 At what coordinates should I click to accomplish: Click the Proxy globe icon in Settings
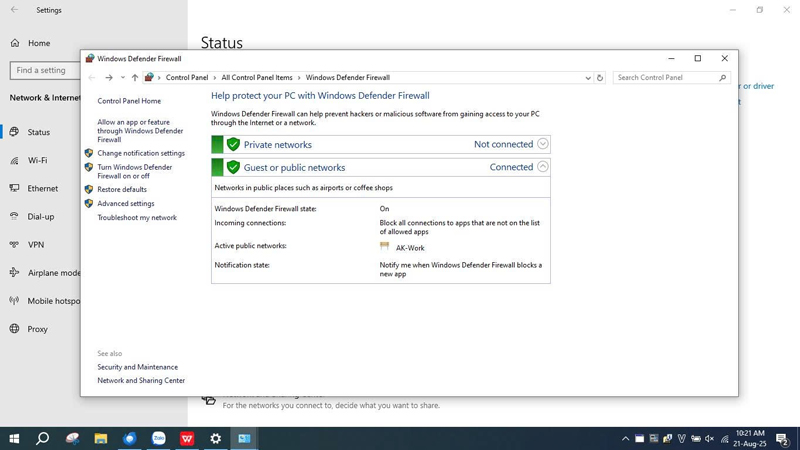[x=14, y=329]
